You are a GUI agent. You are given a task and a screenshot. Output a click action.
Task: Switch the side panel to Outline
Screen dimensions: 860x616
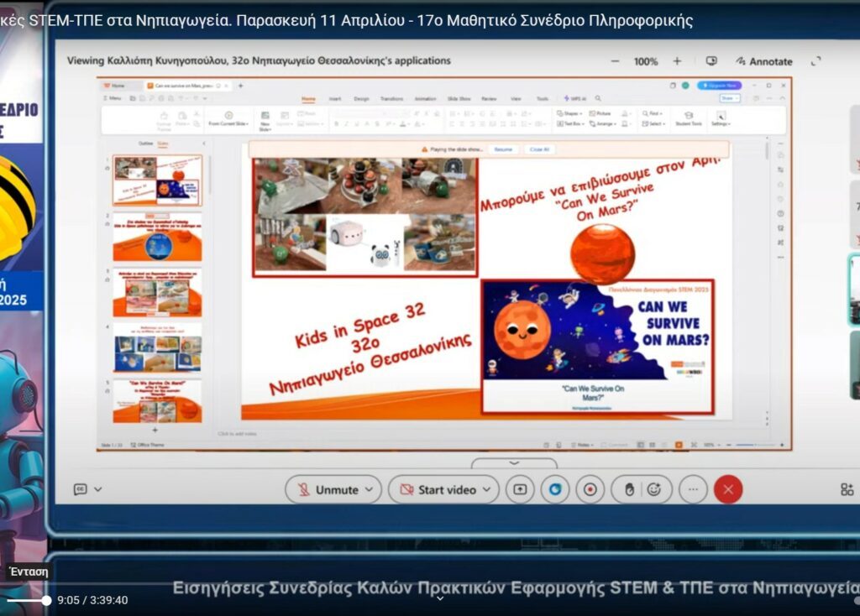[x=145, y=144]
